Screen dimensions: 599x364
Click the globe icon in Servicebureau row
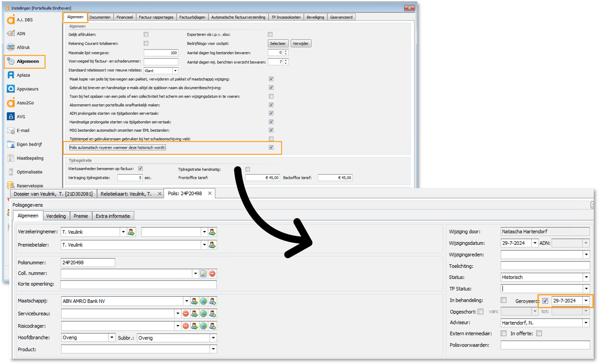coord(204,314)
